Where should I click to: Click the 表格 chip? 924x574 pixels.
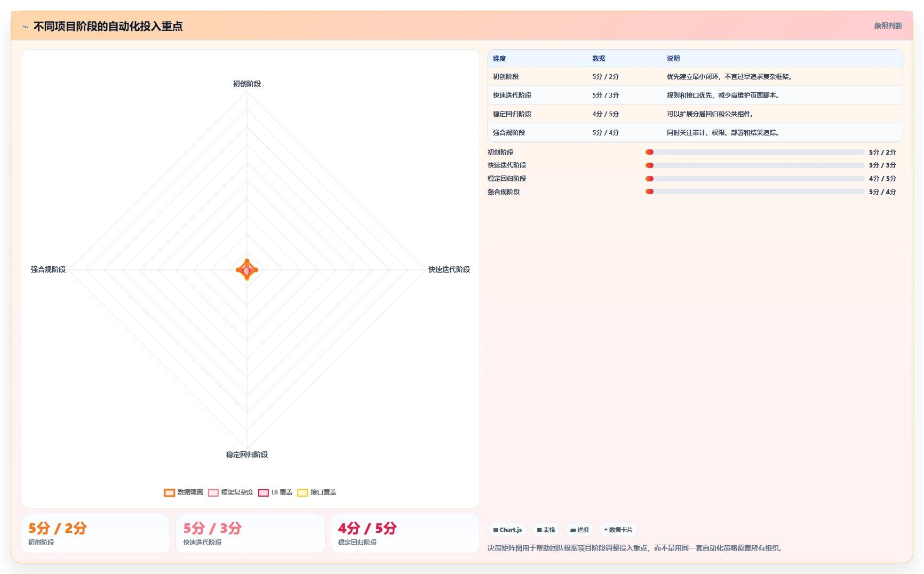click(546, 530)
